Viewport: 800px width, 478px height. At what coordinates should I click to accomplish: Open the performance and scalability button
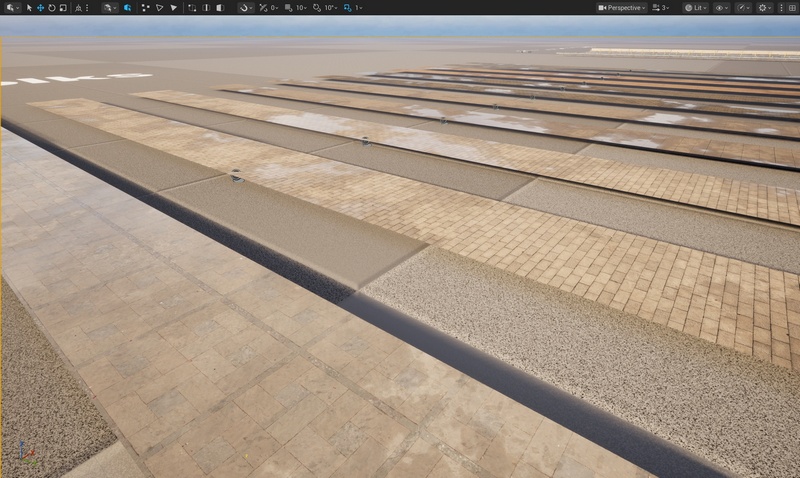pos(743,7)
